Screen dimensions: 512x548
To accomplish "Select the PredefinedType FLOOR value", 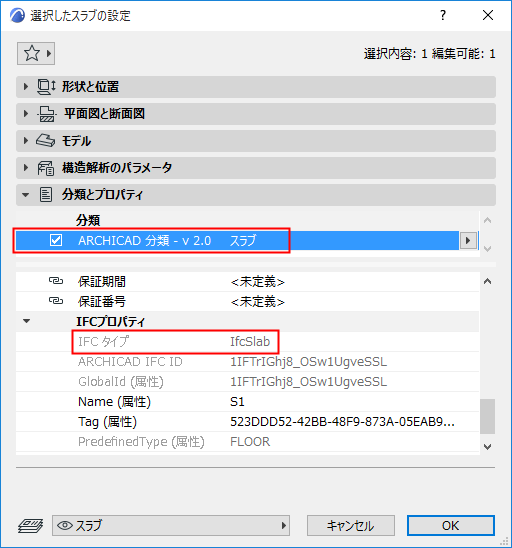I will tap(250, 442).
